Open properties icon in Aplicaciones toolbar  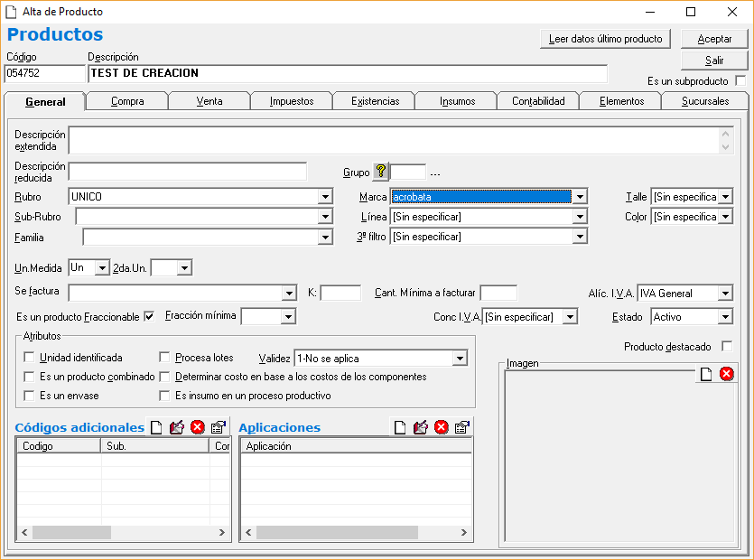tap(461, 427)
